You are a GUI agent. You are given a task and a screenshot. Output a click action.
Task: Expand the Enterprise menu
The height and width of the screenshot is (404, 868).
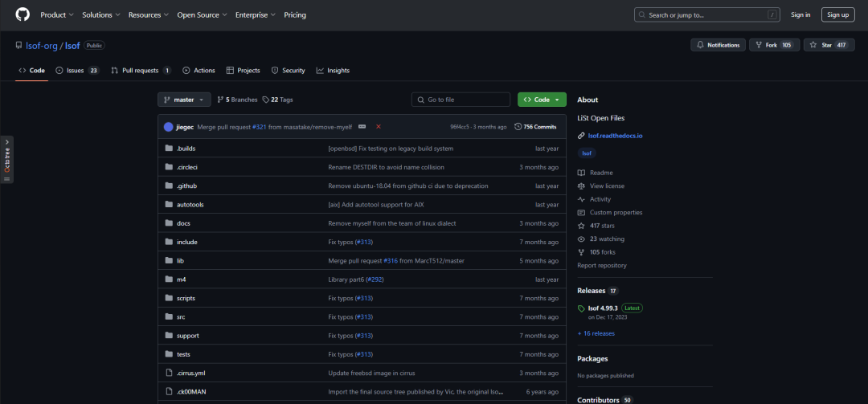pyautogui.click(x=256, y=15)
